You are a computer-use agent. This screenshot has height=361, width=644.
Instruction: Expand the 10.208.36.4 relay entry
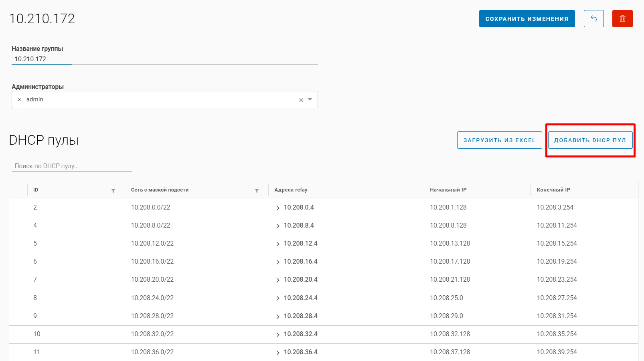pos(277,353)
